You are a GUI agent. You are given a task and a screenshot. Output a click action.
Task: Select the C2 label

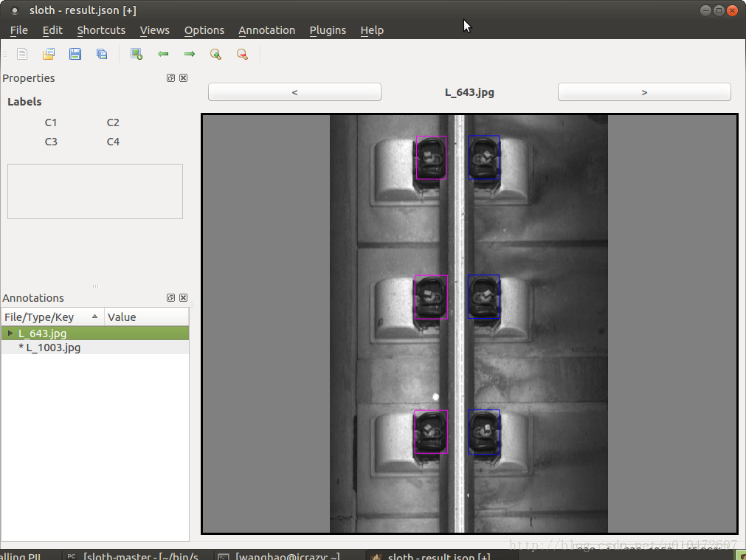(113, 122)
